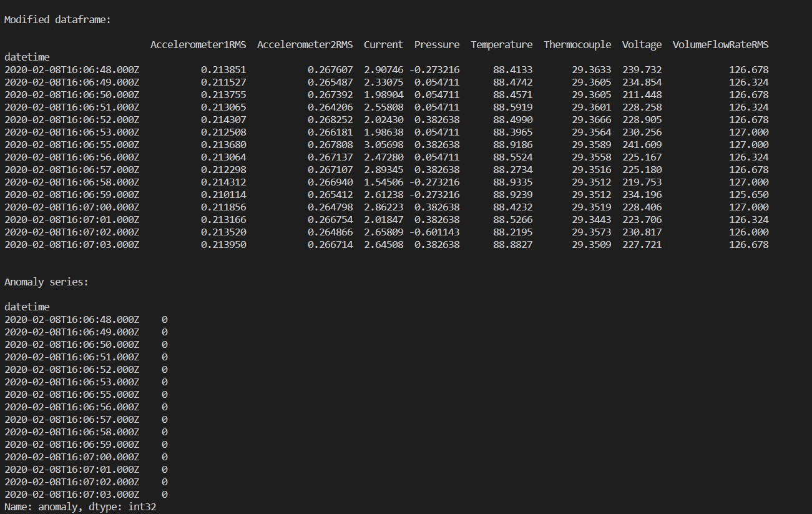This screenshot has height=514, width=812.
Task: Click the Voltage value 239.732
Action: [642, 69]
